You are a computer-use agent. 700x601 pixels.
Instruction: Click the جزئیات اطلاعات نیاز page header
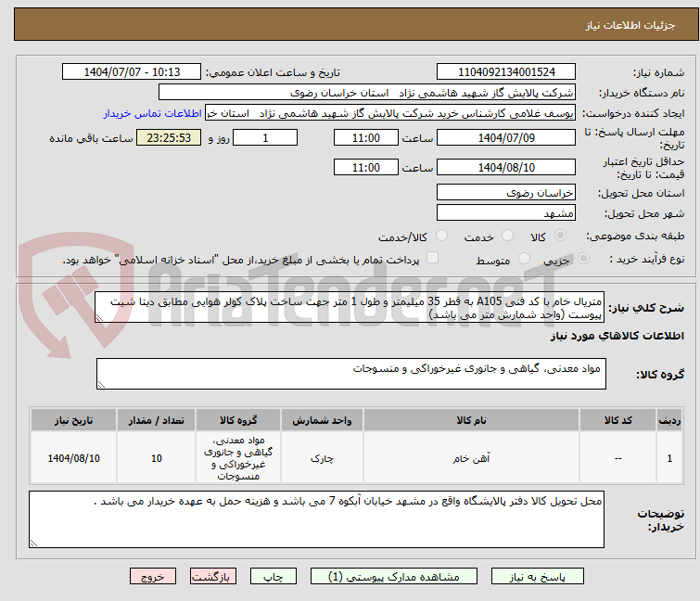pyautogui.click(x=630, y=25)
